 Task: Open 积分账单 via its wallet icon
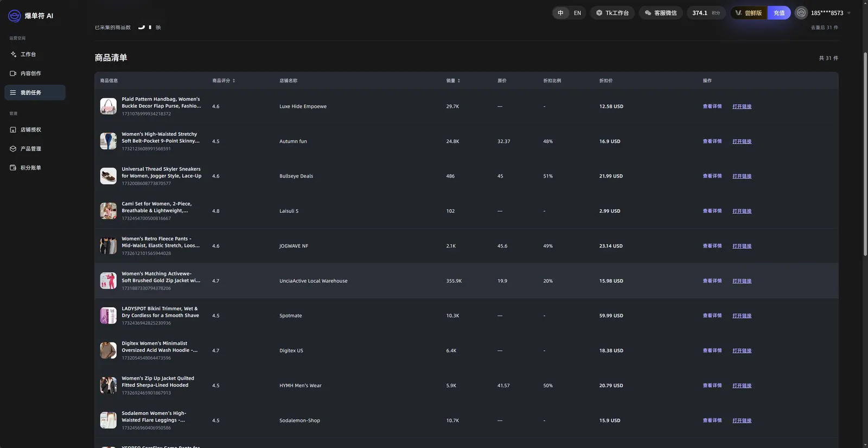tap(13, 168)
